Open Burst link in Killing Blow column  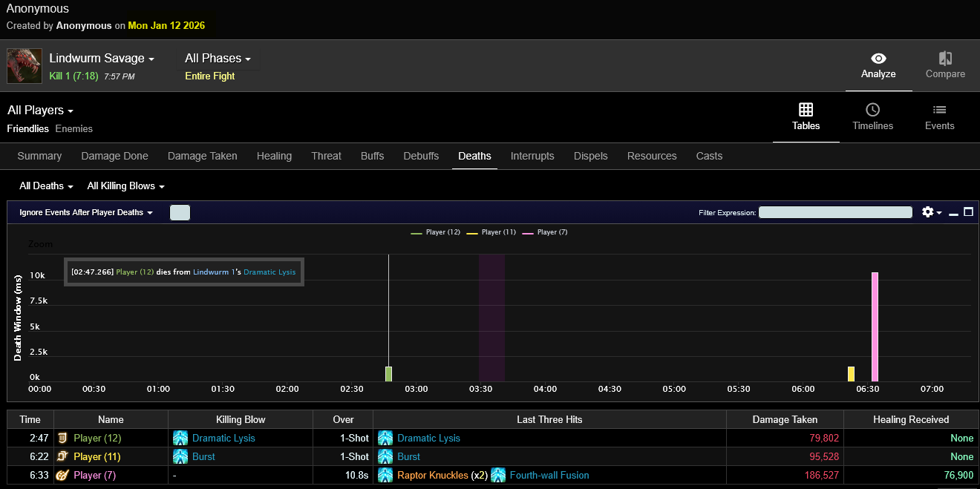coord(203,456)
